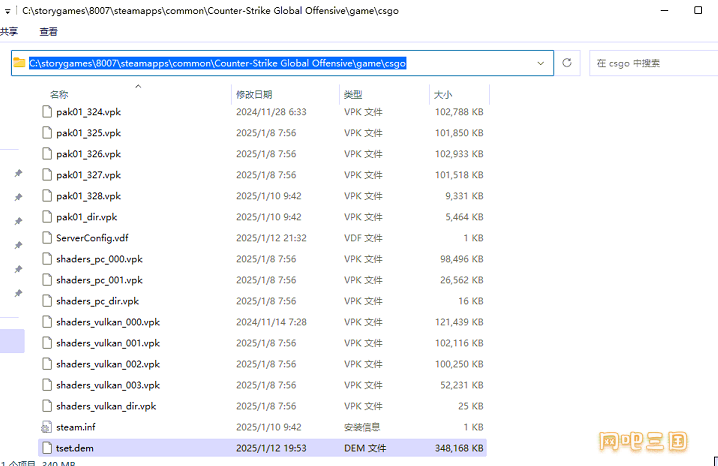Click the highlighted path in address bar
The width and height of the screenshot is (718, 466).
(218, 63)
